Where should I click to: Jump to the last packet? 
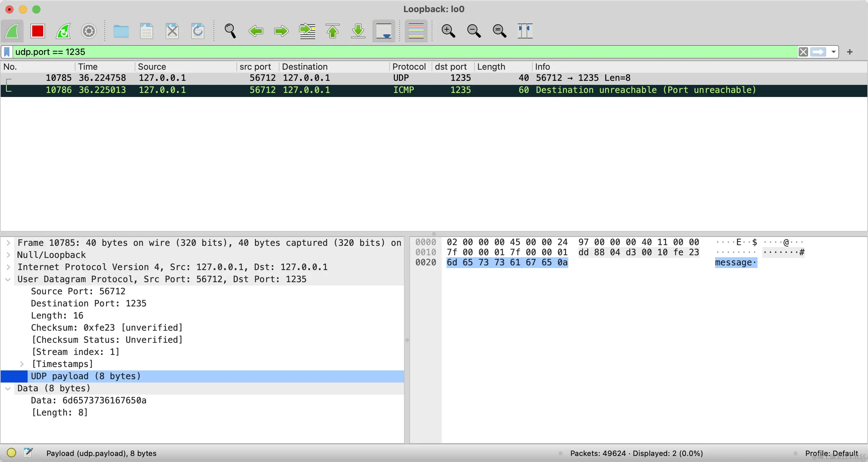(358, 31)
